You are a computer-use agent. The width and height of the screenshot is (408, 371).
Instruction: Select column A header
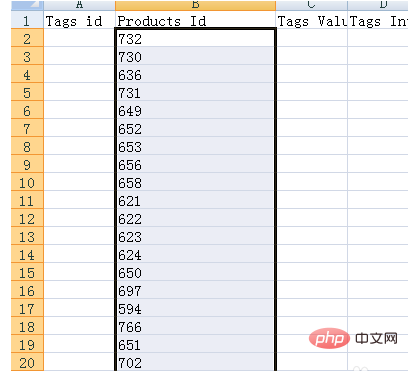[79, 5]
